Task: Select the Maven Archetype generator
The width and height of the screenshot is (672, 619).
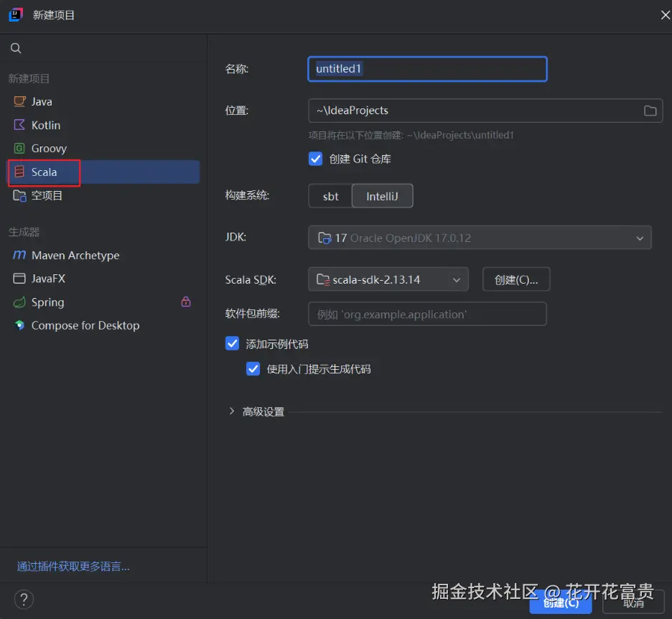Action: [103, 256]
